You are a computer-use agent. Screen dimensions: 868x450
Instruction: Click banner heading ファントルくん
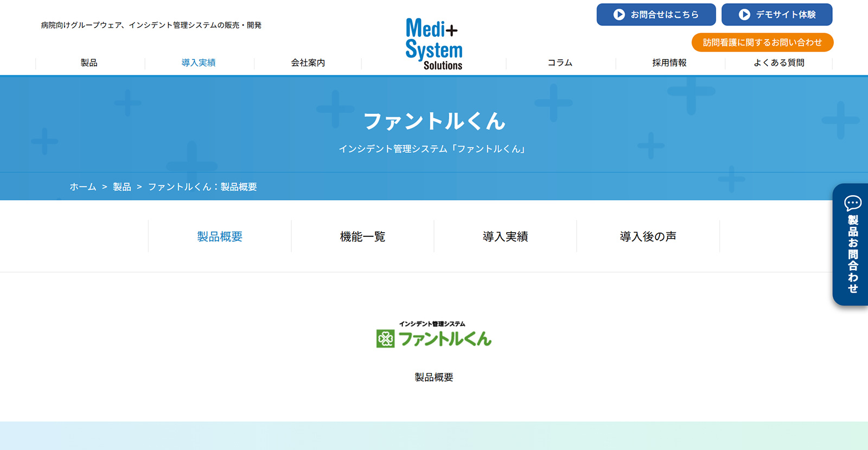click(434, 121)
